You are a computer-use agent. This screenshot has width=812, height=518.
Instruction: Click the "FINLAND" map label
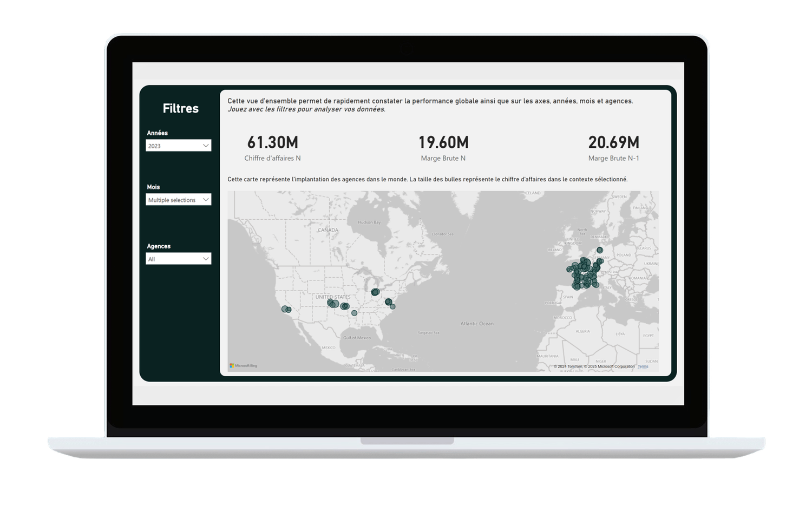click(x=641, y=208)
